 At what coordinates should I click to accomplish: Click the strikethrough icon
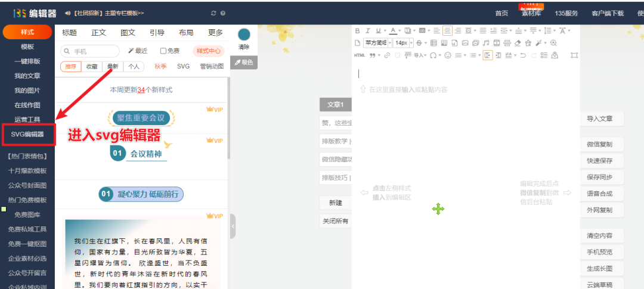click(419, 43)
